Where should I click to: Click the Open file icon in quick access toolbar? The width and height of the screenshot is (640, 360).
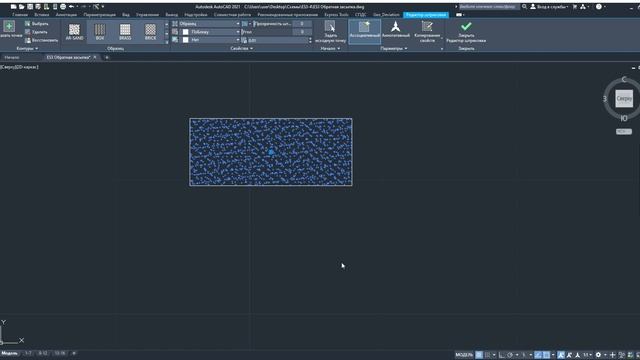[x=22, y=7]
